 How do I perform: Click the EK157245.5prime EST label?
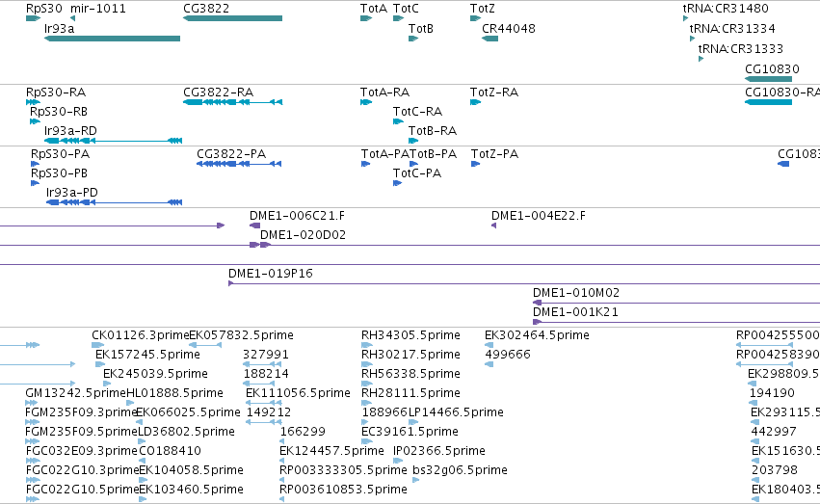(x=147, y=355)
